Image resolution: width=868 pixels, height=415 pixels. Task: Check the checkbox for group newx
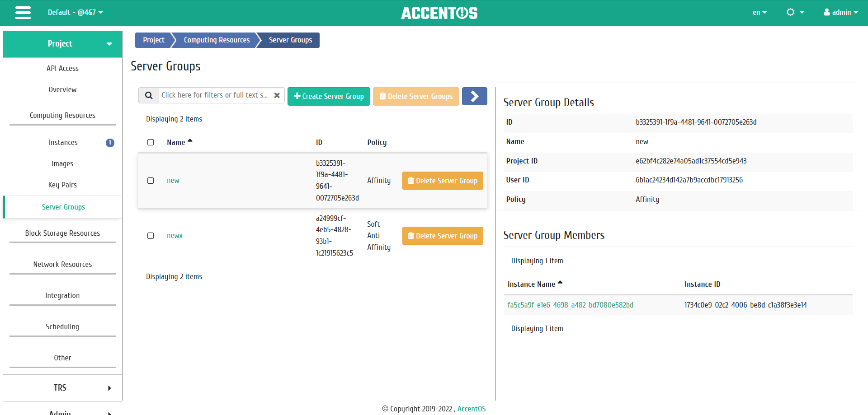tap(151, 236)
